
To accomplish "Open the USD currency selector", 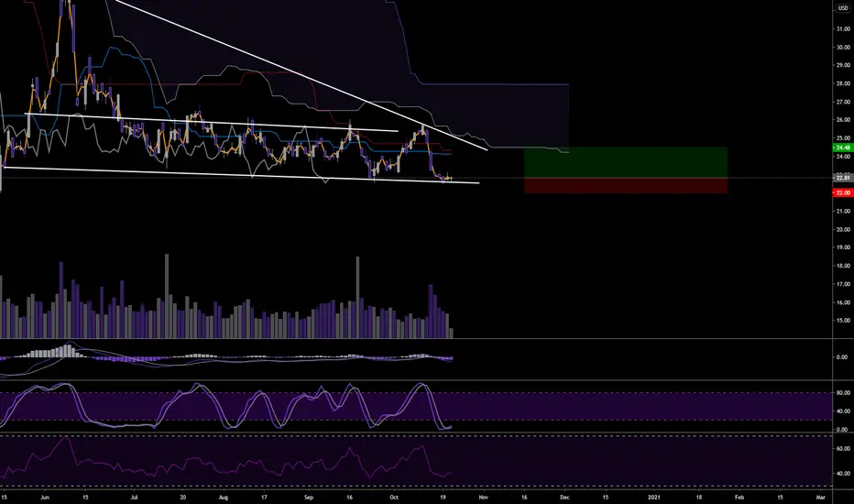I will (843, 8).
